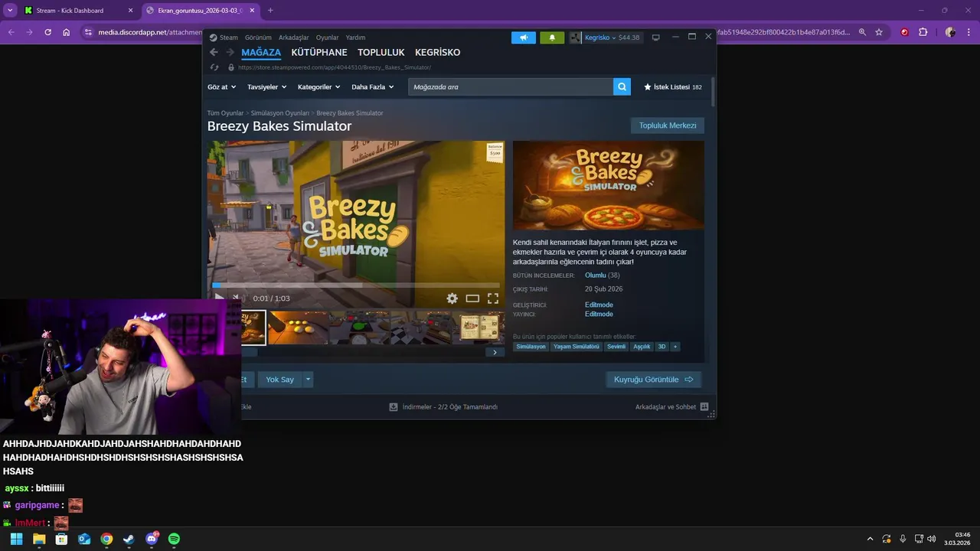Go back with the Steam back arrow
This screenshot has height=551, width=980.
click(214, 53)
